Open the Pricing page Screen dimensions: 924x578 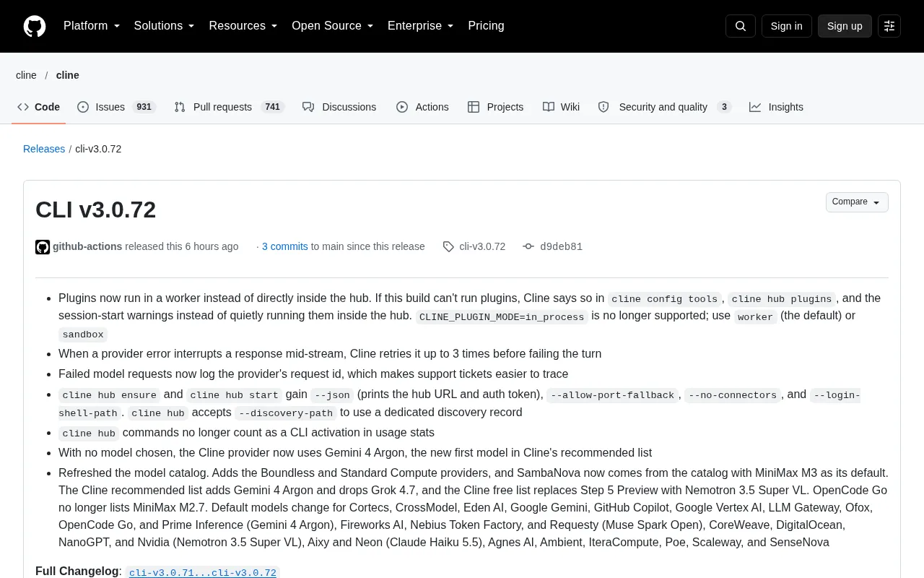coord(486,26)
